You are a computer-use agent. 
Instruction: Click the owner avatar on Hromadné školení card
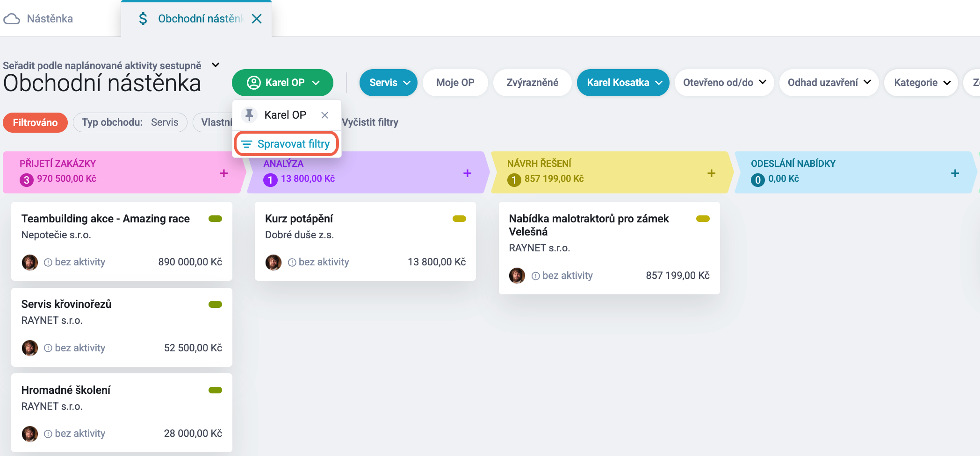(x=30, y=434)
